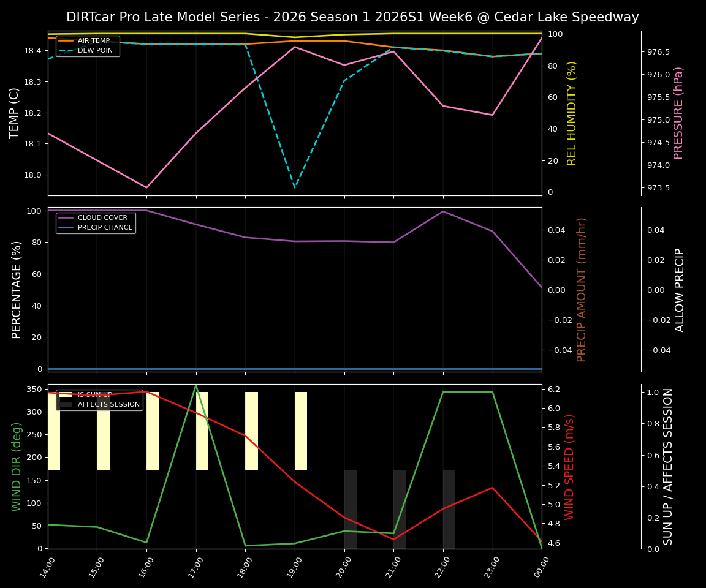Viewport: 706px width, 588px height.
Task: Select the PRECIP CHANCE legend entry
Action: click(105, 228)
